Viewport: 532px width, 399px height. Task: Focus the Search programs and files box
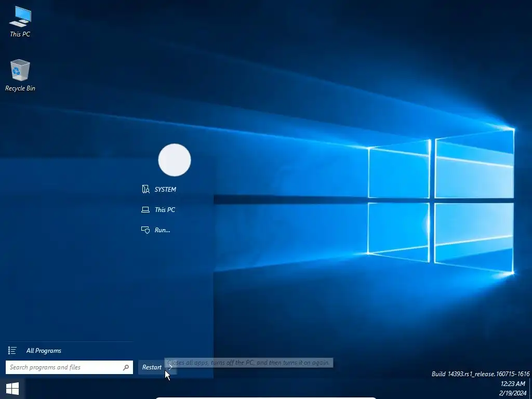(69, 367)
